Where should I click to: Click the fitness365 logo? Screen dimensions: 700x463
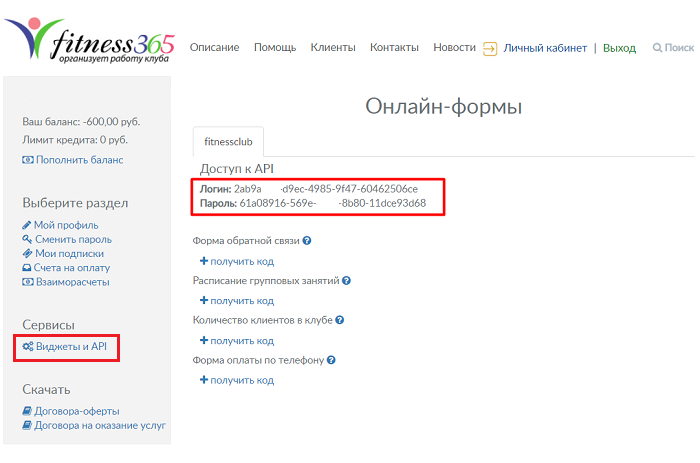(x=89, y=41)
